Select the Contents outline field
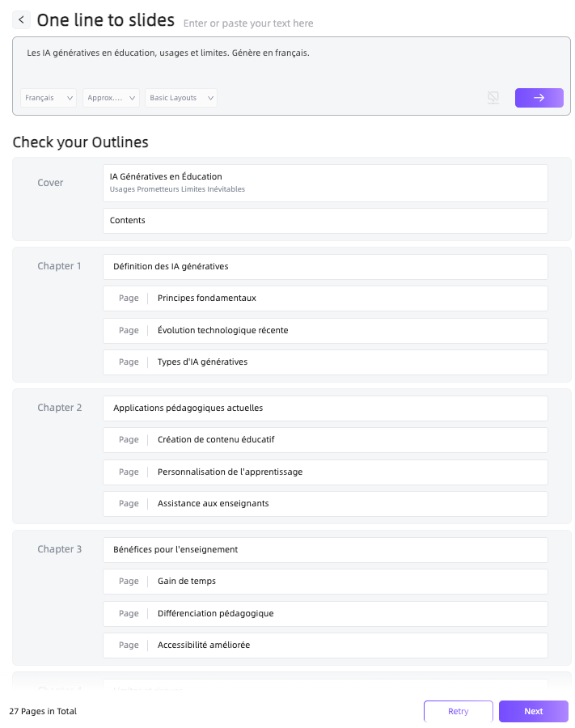Viewport: 575px width, 728px height. [x=324, y=221]
